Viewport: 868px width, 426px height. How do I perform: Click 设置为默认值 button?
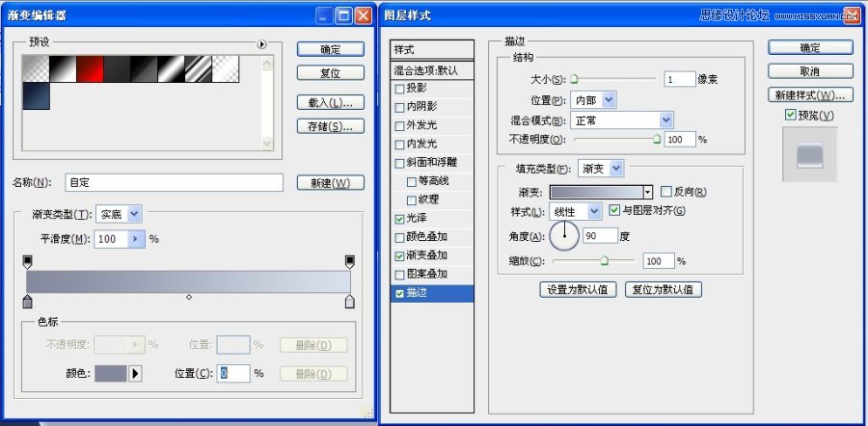[x=578, y=289]
